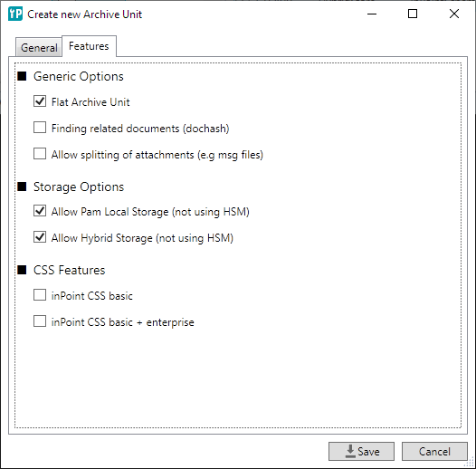Enable Allow splitting of attachments option

(40, 154)
